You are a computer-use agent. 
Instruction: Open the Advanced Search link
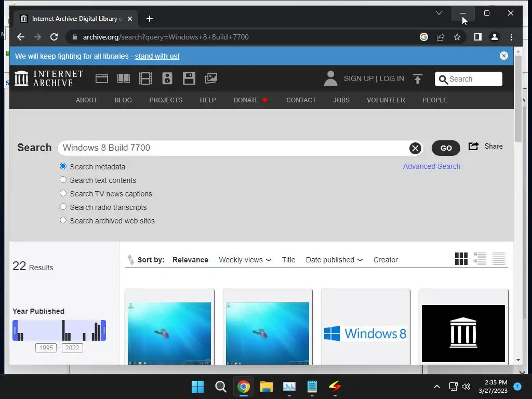tap(432, 166)
